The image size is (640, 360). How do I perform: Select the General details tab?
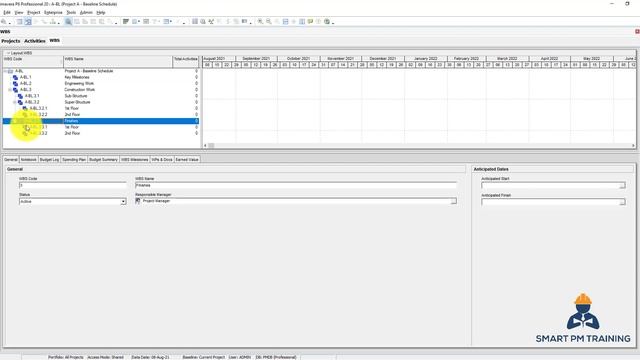11,160
